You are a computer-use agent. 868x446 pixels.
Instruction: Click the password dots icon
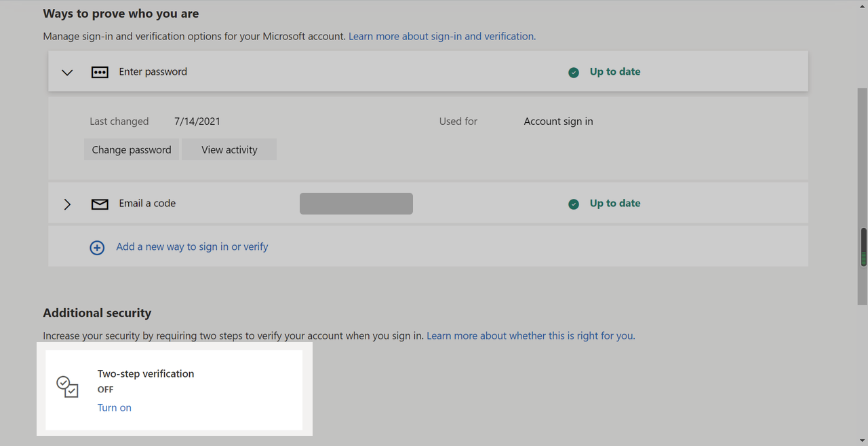[100, 72]
